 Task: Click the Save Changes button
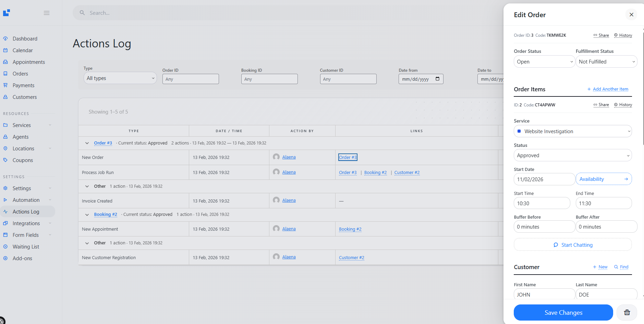coord(563,312)
